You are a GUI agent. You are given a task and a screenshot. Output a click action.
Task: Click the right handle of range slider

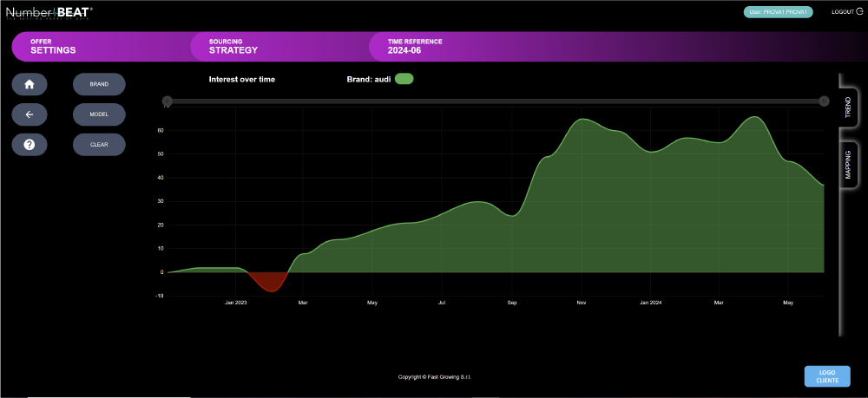pyautogui.click(x=825, y=101)
